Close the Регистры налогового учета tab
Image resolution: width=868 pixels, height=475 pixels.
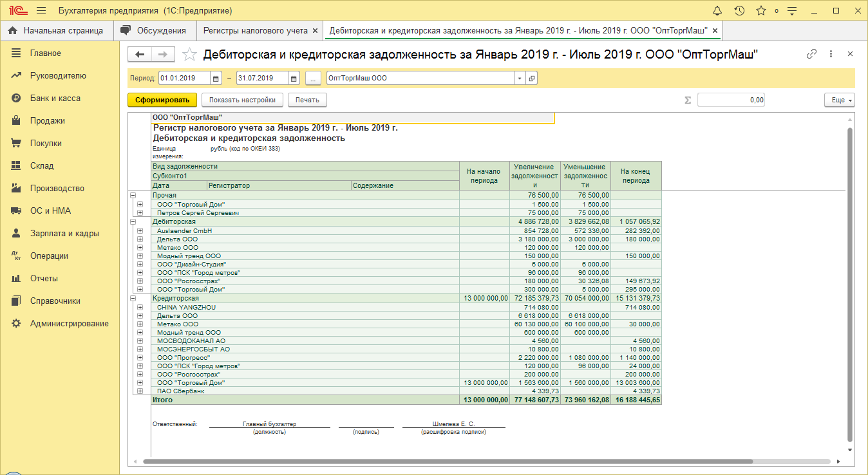pyautogui.click(x=315, y=30)
